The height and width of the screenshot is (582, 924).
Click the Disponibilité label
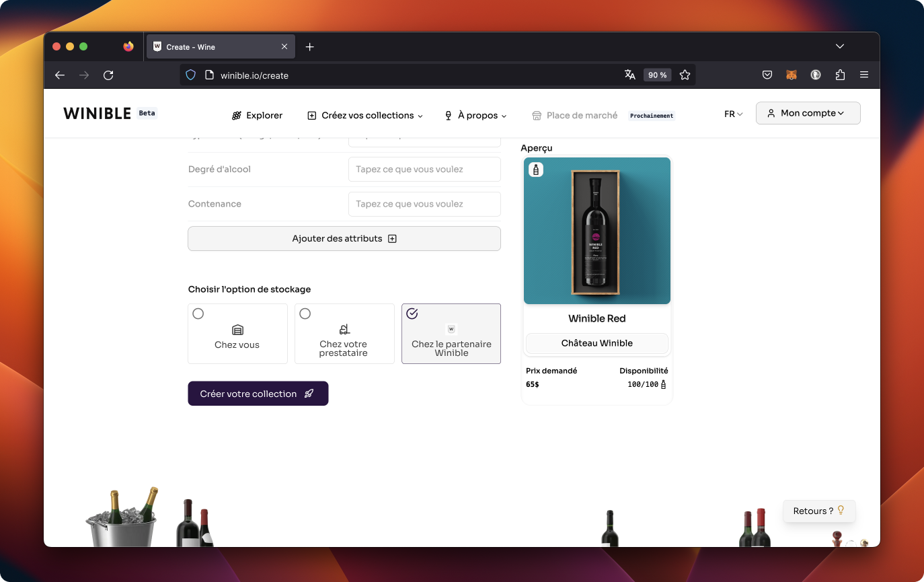(x=644, y=371)
